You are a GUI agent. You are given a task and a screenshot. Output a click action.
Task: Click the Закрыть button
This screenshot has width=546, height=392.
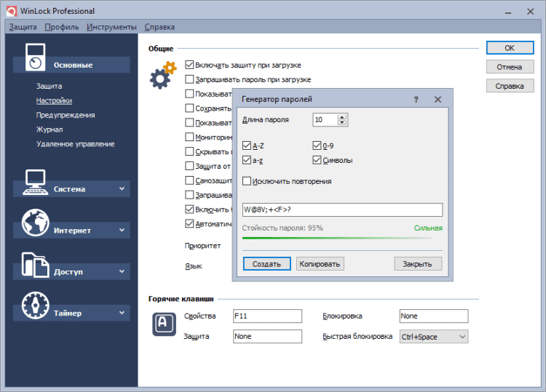click(418, 264)
